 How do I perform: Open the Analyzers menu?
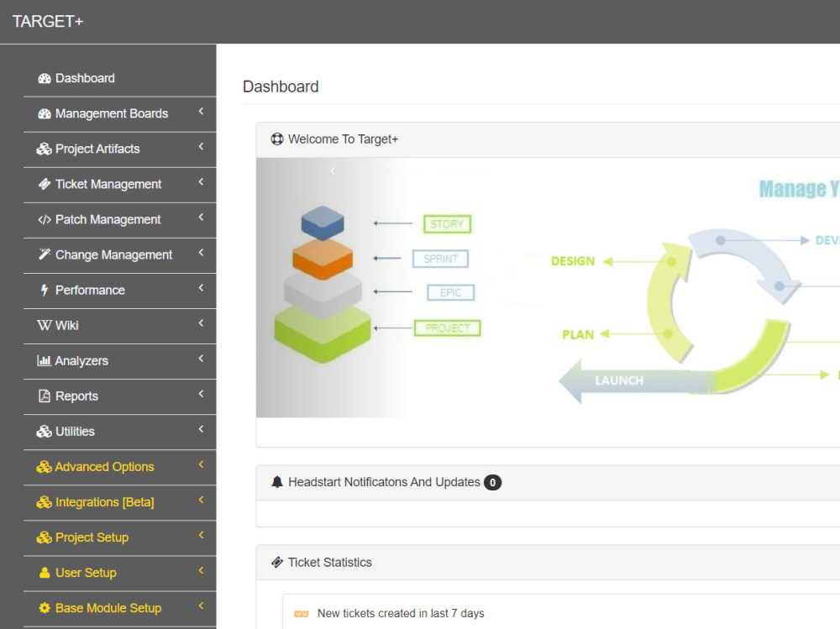tap(120, 360)
